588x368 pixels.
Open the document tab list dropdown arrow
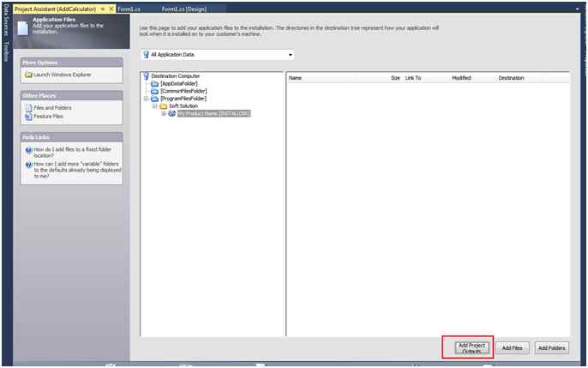click(578, 9)
